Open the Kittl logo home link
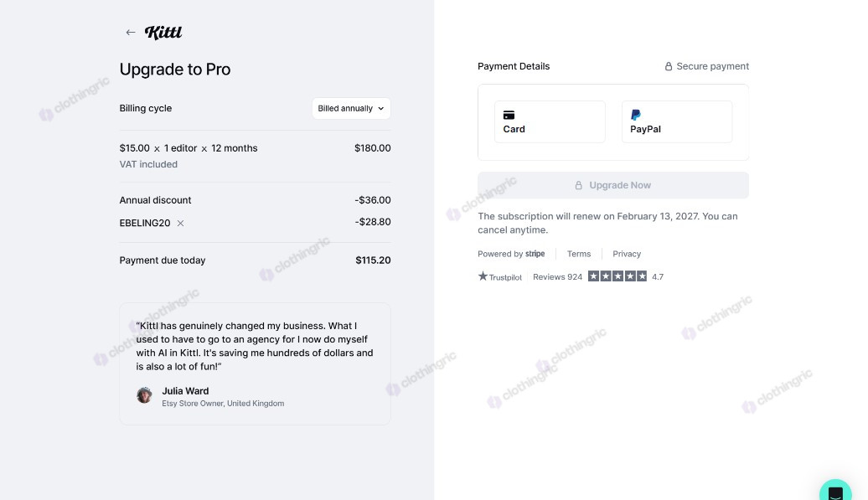The image size is (868, 500). tap(163, 33)
